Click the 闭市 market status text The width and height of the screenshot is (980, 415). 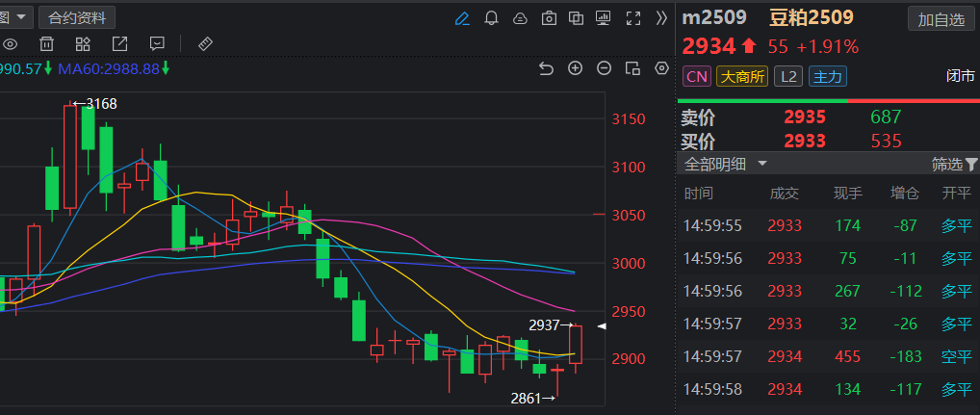(x=960, y=77)
